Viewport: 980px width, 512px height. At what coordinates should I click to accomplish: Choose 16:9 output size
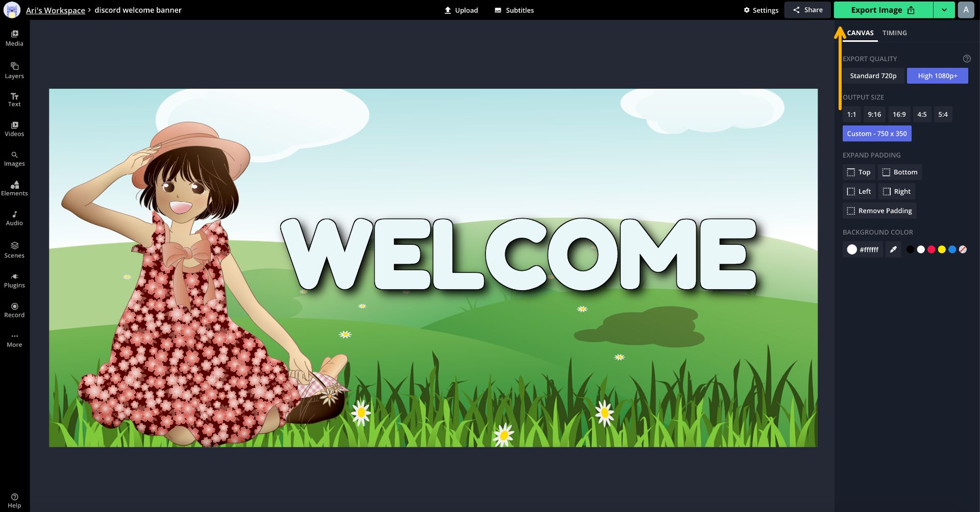tap(899, 115)
